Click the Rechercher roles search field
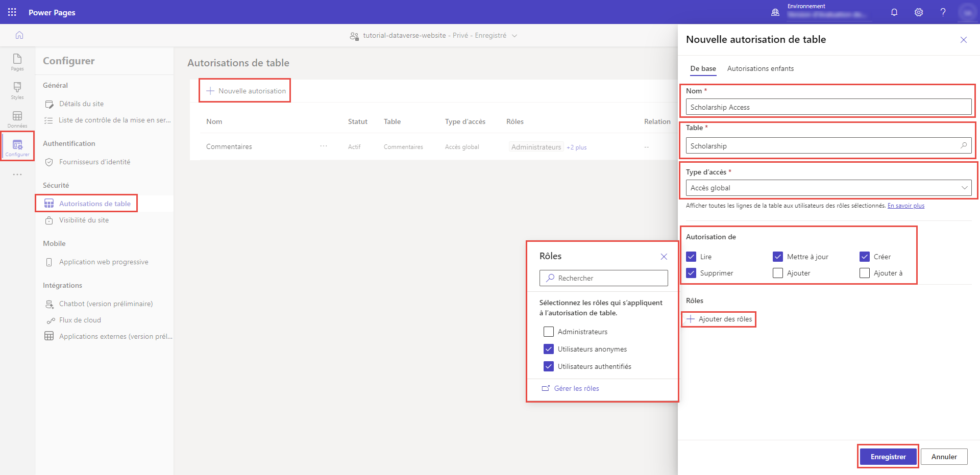Image resolution: width=980 pixels, height=475 pixels. (604, 278)
